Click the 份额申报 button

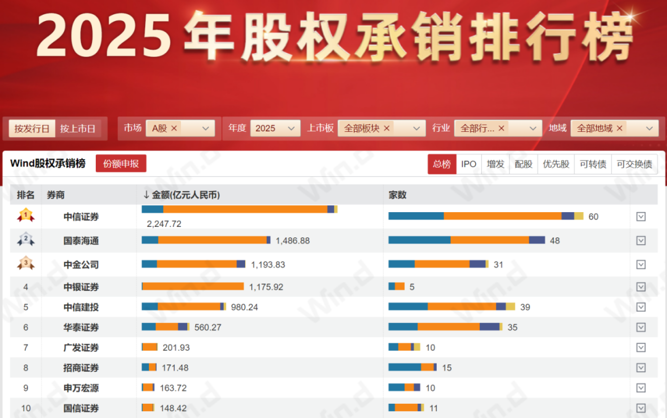tap(121, 164)
